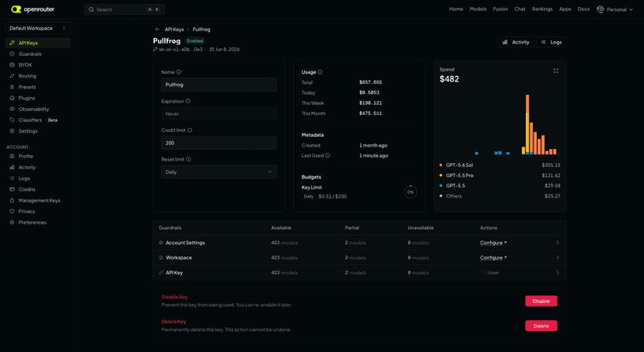Open Apps in top navigation
Screen dimensions: 644x352
[565, 9]
